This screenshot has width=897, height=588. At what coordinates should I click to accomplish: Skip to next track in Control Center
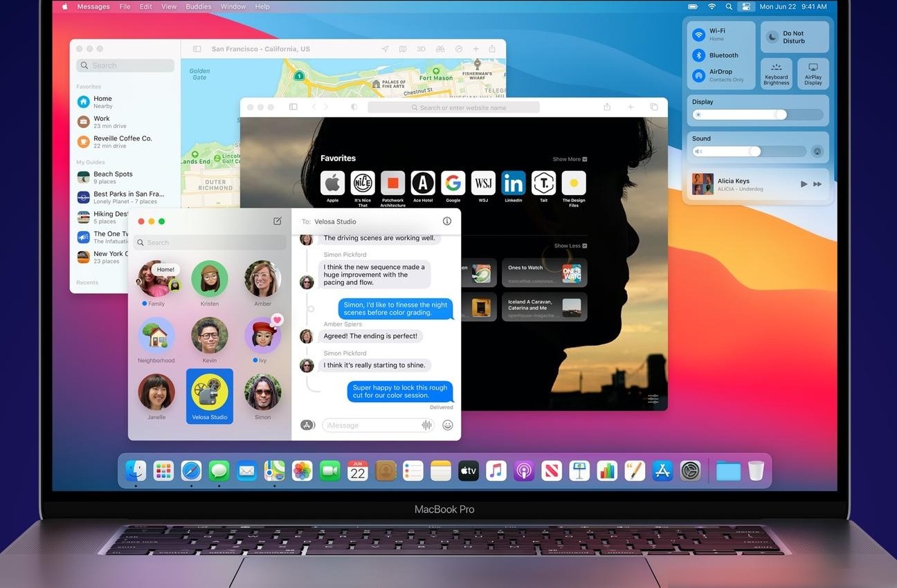[817, 184]
